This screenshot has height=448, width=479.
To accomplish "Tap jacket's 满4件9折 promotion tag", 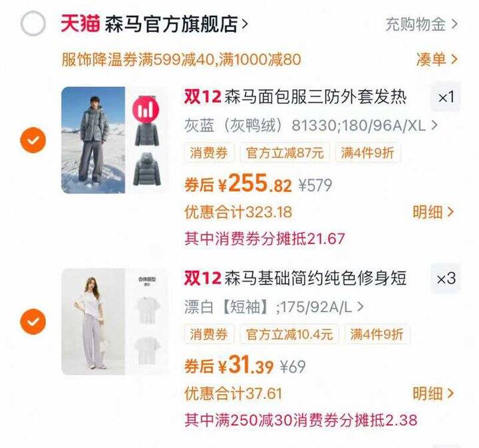I will click(367, 152).
